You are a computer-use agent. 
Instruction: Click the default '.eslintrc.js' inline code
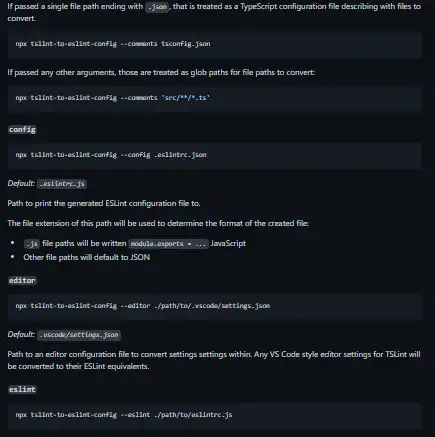coord(62,184)
